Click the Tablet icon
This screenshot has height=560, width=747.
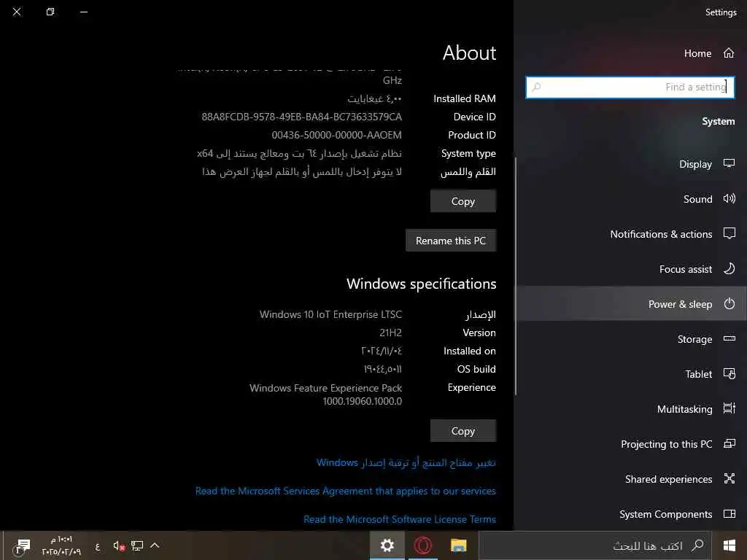(729, 374)
